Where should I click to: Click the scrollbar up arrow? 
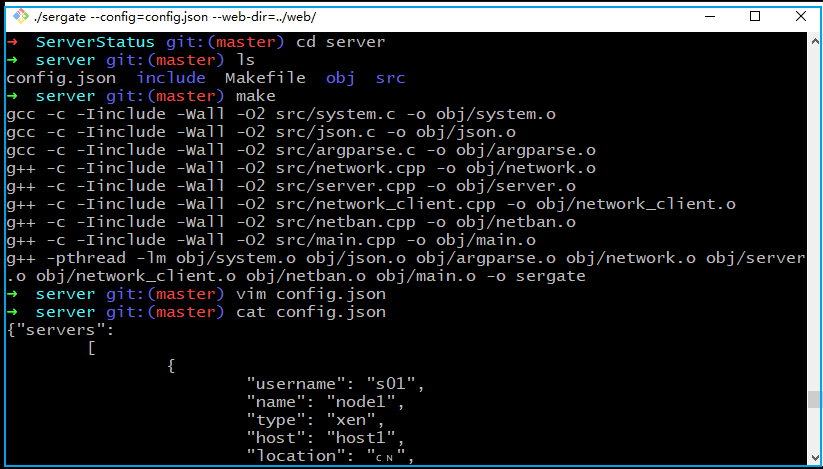[814, 42]
